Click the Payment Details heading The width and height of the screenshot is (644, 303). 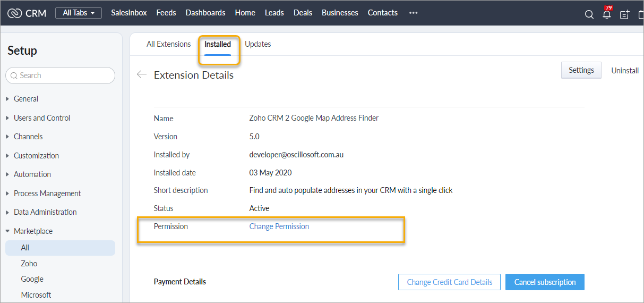[180, 282]
